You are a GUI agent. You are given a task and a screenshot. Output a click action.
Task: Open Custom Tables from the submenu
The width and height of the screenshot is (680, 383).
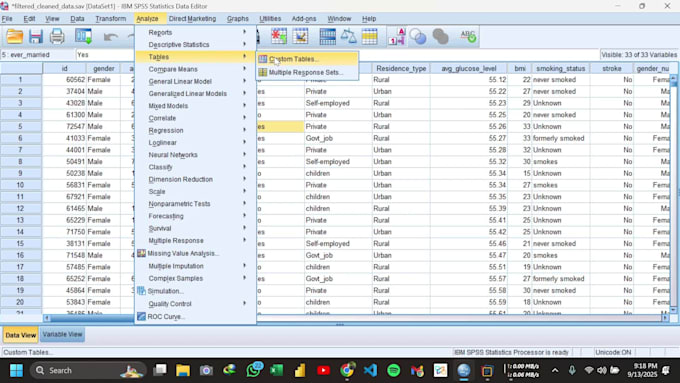coord(307,59)
